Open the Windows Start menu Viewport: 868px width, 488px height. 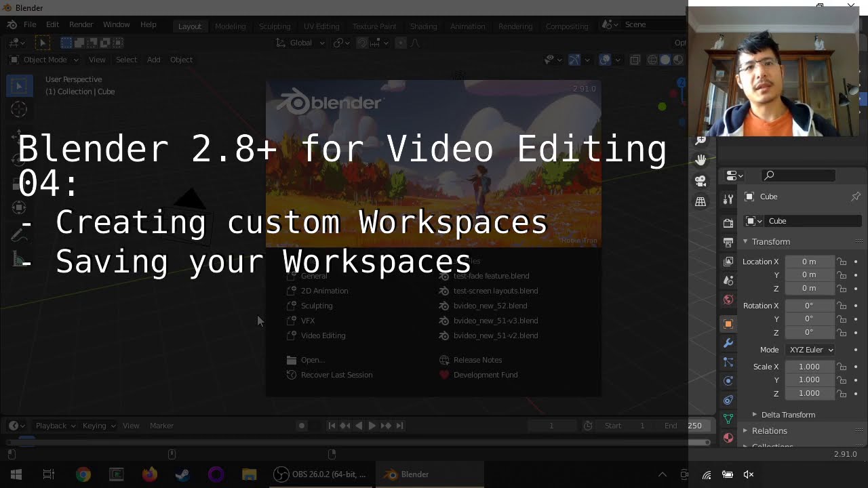pyautogui.click(x=16, y=474)
